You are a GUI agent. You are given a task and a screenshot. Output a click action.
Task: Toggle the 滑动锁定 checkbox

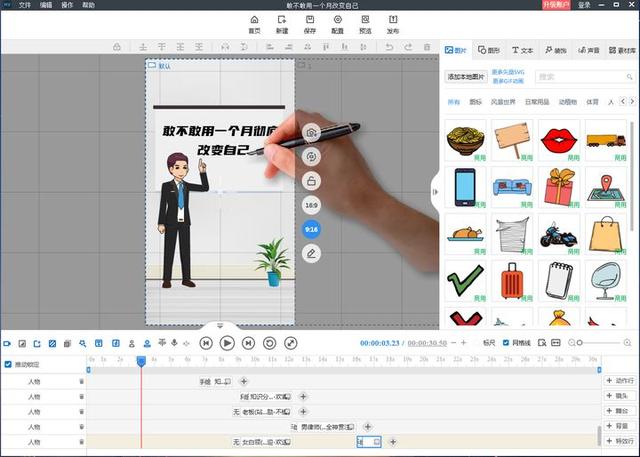tap(9, 365)
